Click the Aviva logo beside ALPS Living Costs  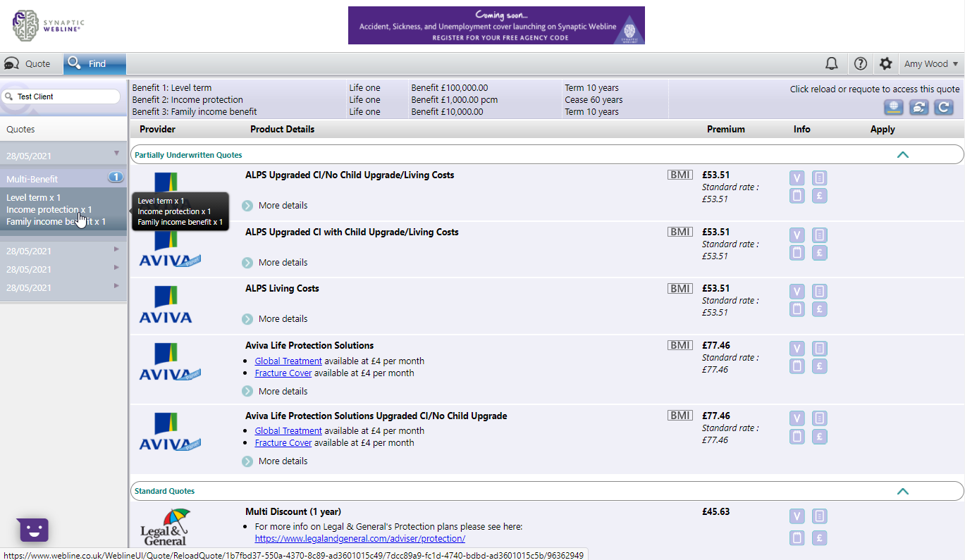(x=166, y=305)
